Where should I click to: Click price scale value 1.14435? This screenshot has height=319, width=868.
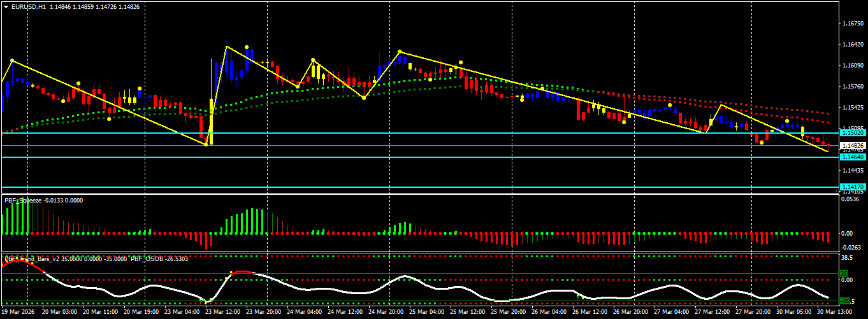click(x=853, y=171)
